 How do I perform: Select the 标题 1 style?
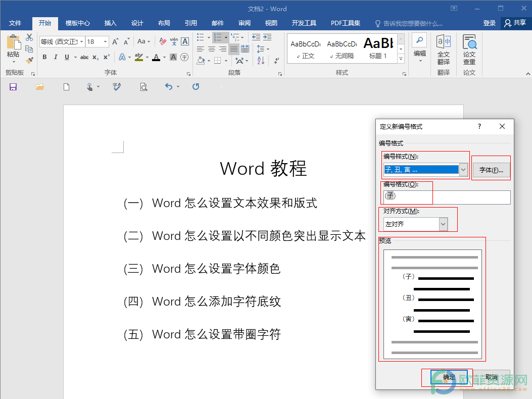pyautogui.click(x=378, y=48)
